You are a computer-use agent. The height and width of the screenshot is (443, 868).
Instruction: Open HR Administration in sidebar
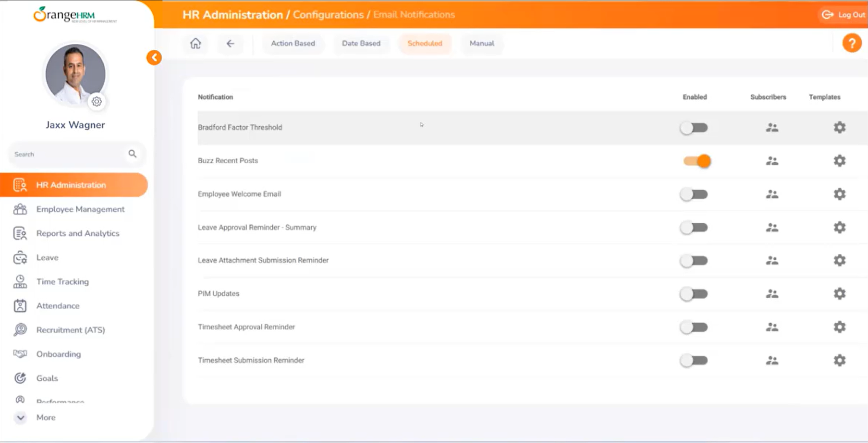[x=74, y=185]
